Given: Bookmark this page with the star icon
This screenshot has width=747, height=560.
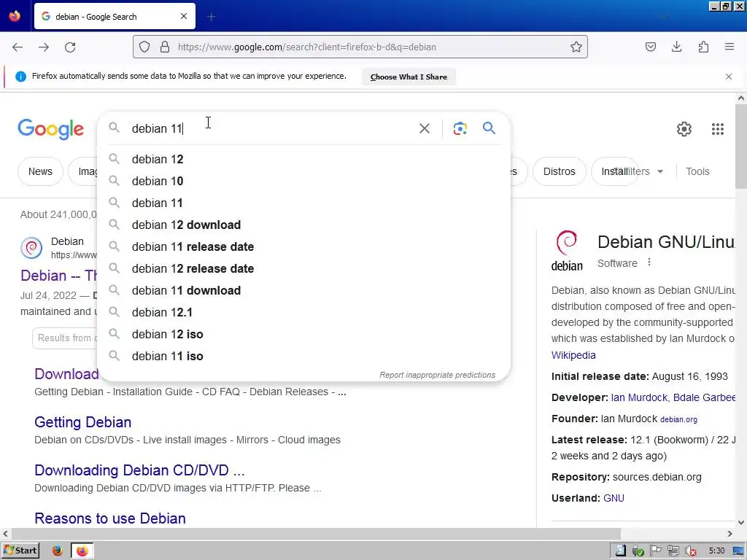Looking at the screenshot, I should (x=576, y=47).
